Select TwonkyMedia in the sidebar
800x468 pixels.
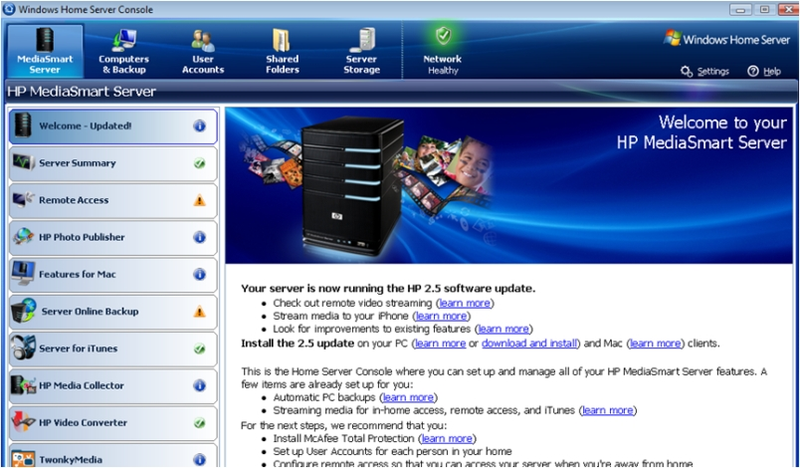click(x=113, y=456)
